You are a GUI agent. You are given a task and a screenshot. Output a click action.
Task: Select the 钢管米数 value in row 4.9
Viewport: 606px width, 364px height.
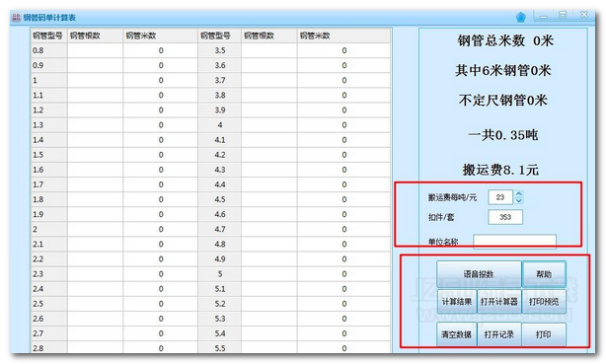[344, 258]
